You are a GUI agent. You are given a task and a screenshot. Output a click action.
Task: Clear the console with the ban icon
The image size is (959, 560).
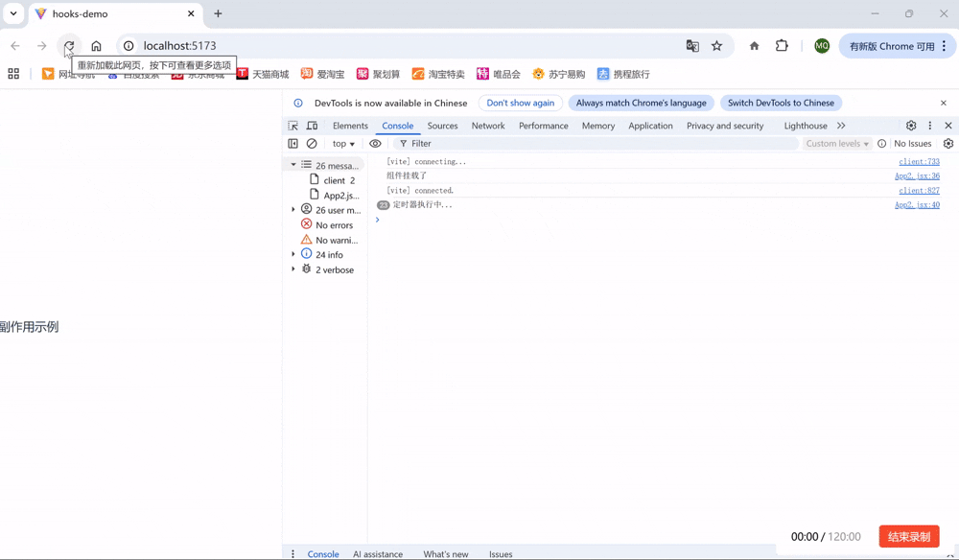312,143
